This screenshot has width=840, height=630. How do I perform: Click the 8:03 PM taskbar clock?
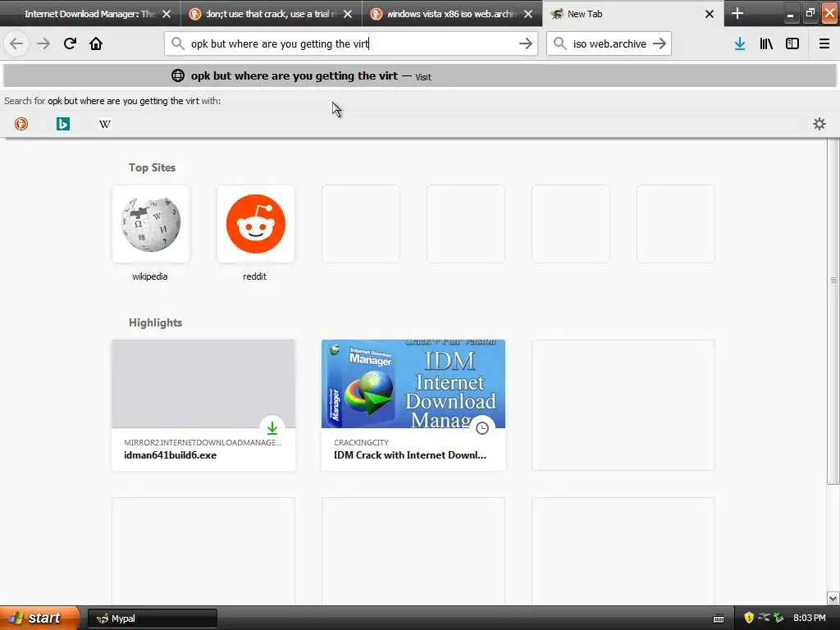click(x=809, y=618)
